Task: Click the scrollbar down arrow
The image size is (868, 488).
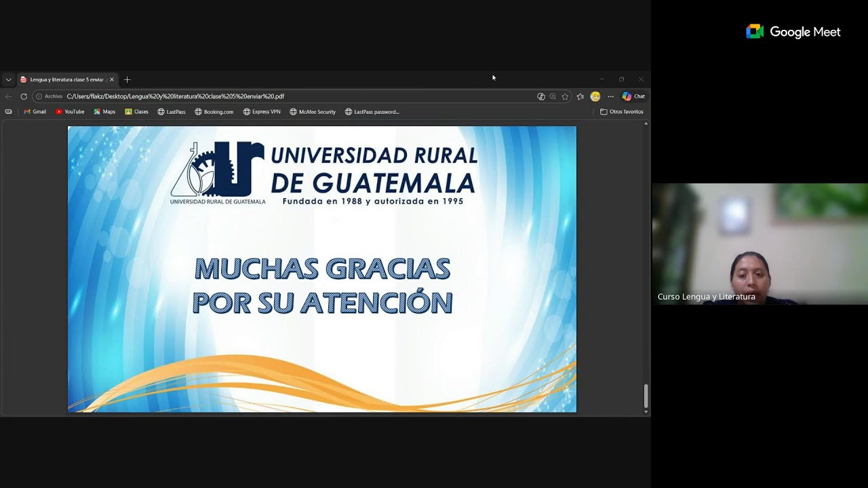Action: 646,411
